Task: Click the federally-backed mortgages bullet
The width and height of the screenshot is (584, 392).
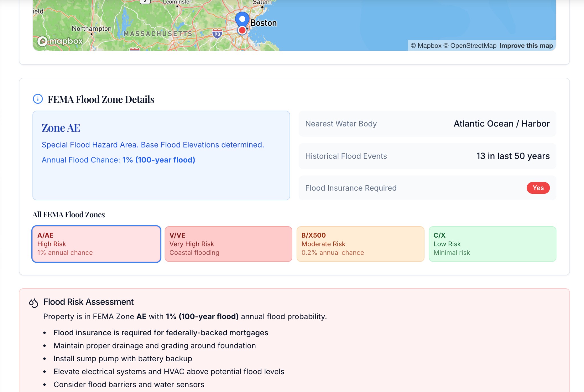Action: [x=161, y=332]
